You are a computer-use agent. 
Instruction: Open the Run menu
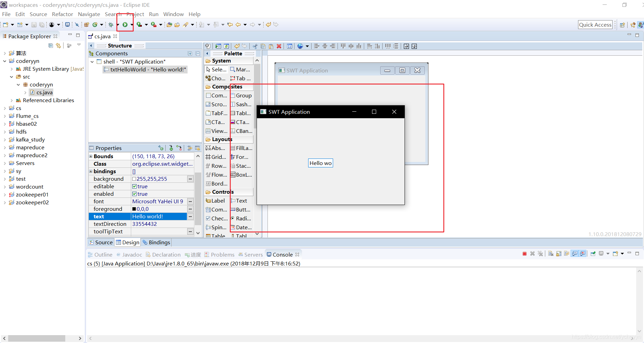click(x=154, y=14)
